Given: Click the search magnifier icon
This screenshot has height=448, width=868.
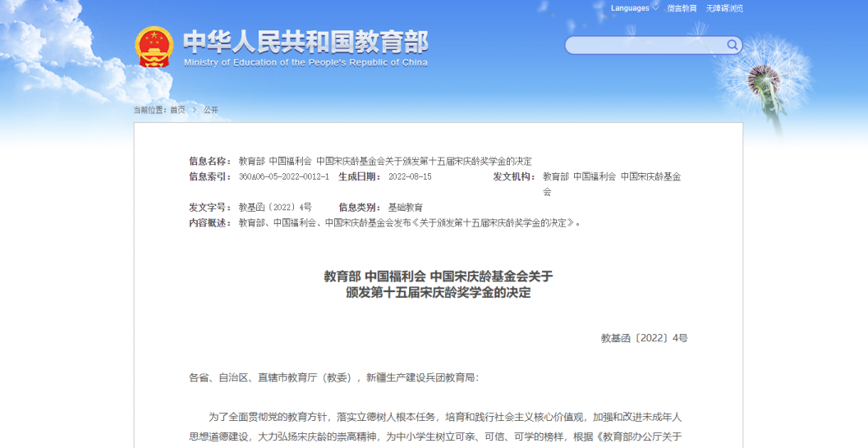Looking at the screenshot, I should [x=732, y=45].
